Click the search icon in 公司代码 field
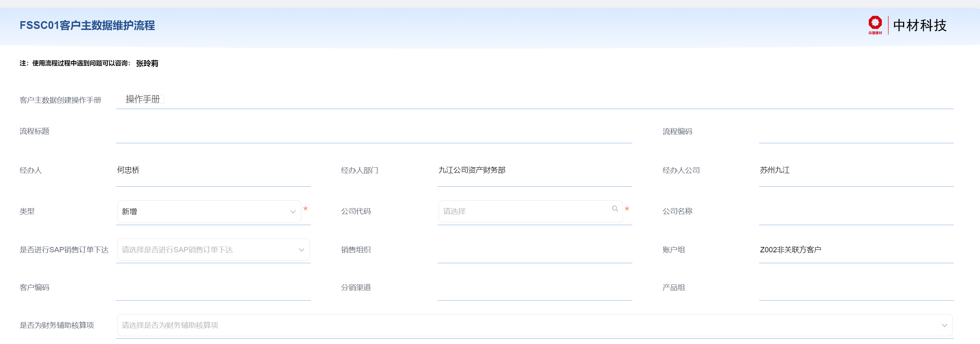Screen dimensions: 980x344 point(615,209)
